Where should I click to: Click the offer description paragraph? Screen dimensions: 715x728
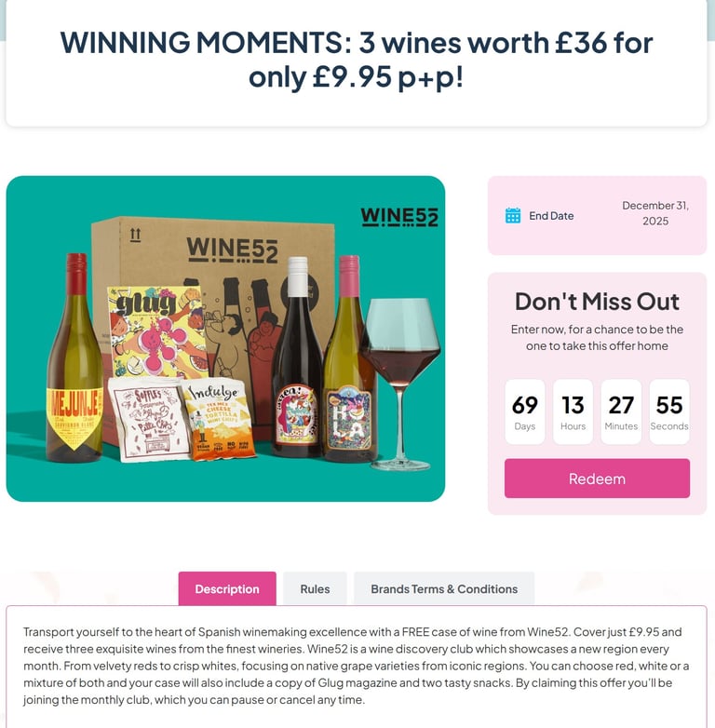coord(357,666)
